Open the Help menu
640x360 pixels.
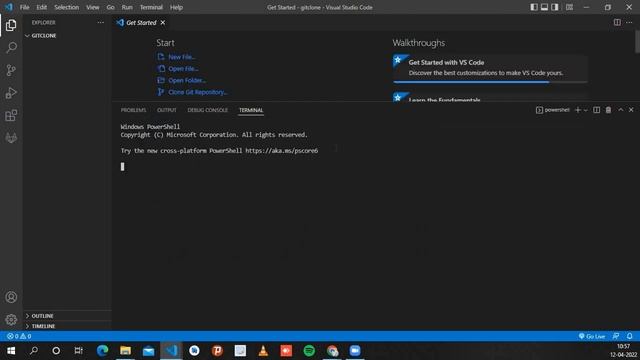176,7
